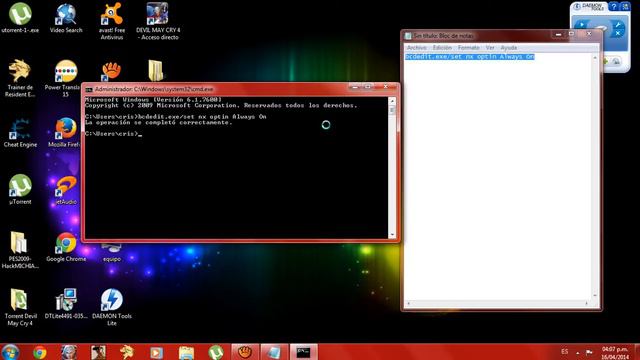Image resolution: width=640 pixels, height=360 pixels.
Task: Click the golden dragon trainer taskbar icon
Action: 127,352
